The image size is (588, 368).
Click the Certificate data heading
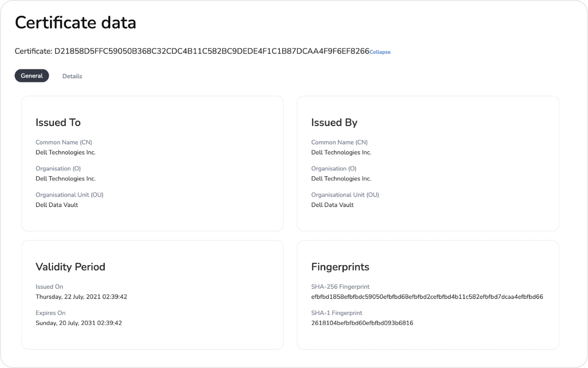[x=75, y=23]
